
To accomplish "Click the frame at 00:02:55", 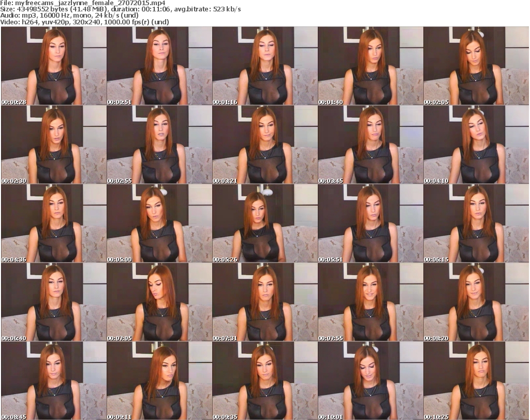I will (159, 144).
